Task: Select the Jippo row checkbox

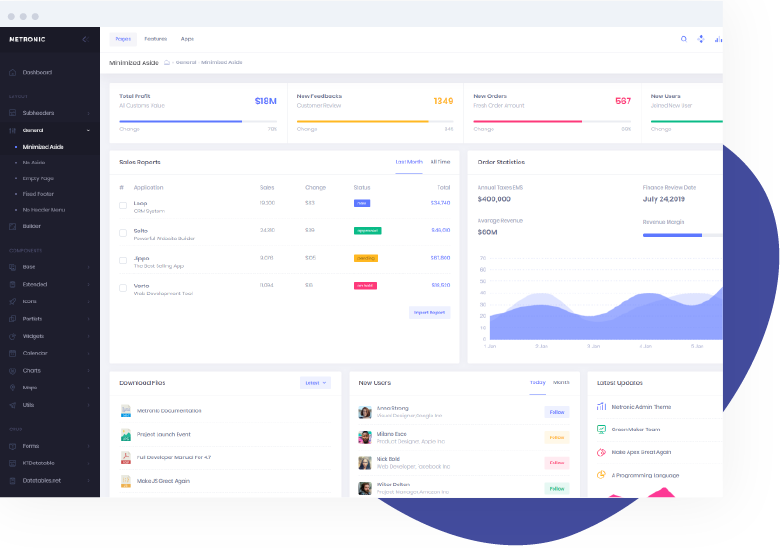Action: coord(123,260)
